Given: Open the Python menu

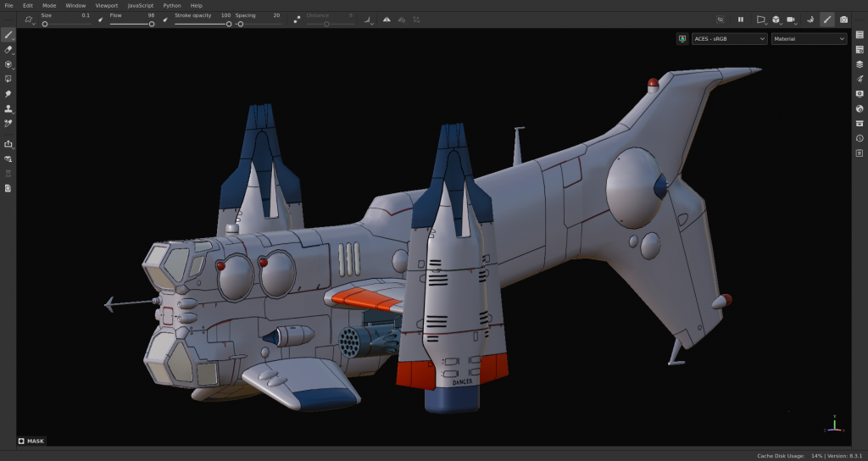Looking at the screenshot, I should (172, 6).
